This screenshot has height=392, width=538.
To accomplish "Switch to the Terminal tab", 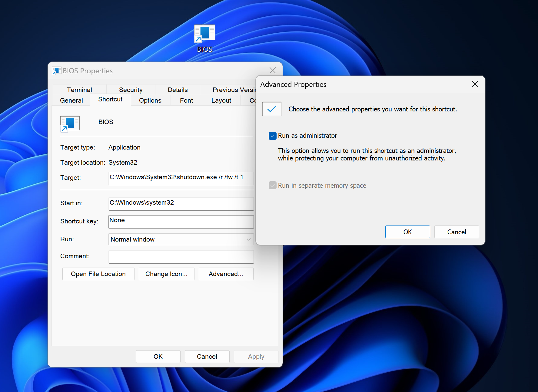I will click(x=79, y=90).
